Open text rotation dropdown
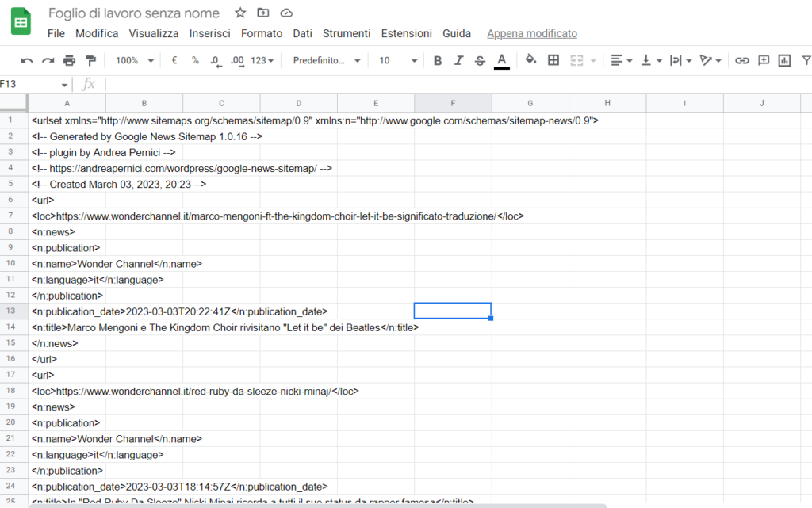Image resolution: width=812 pixels, height=508 pixels. pyautogui.click(x=710, y=60)
